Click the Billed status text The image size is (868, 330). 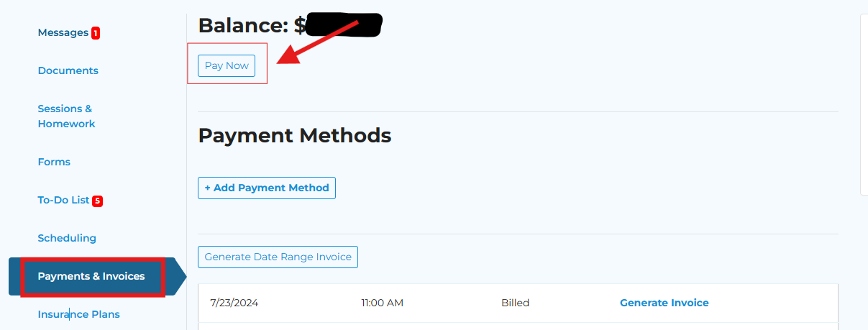point(515,303)
